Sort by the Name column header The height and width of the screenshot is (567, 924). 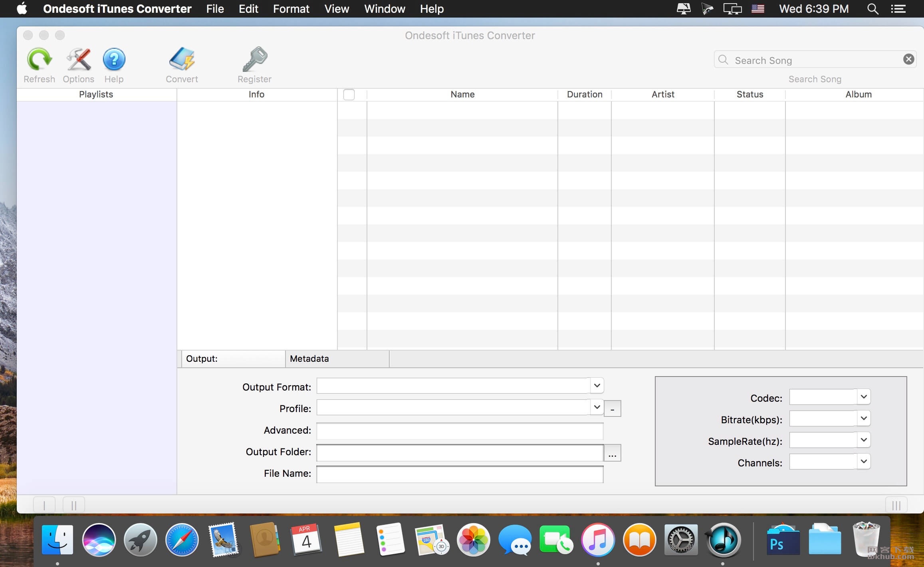[x=462, y=95]
